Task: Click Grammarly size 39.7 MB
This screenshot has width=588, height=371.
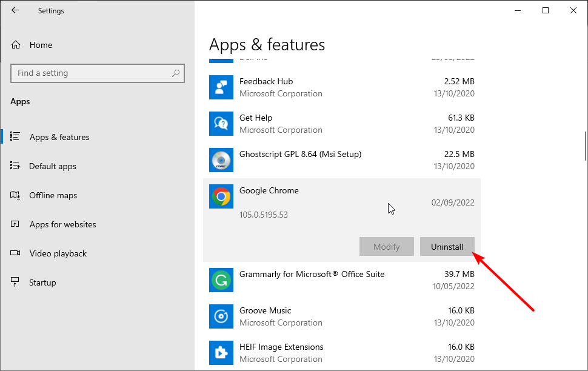Action: [459, 274]
